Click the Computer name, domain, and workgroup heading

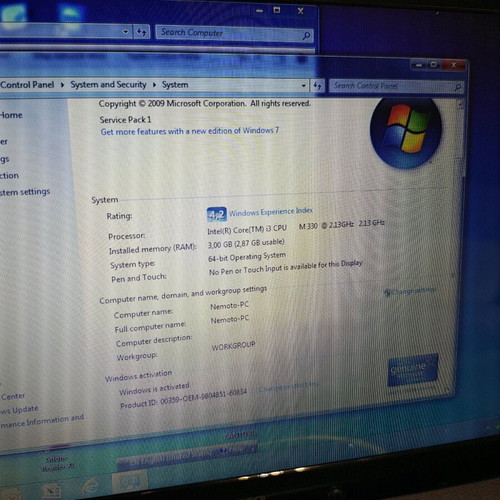(183, 294)
